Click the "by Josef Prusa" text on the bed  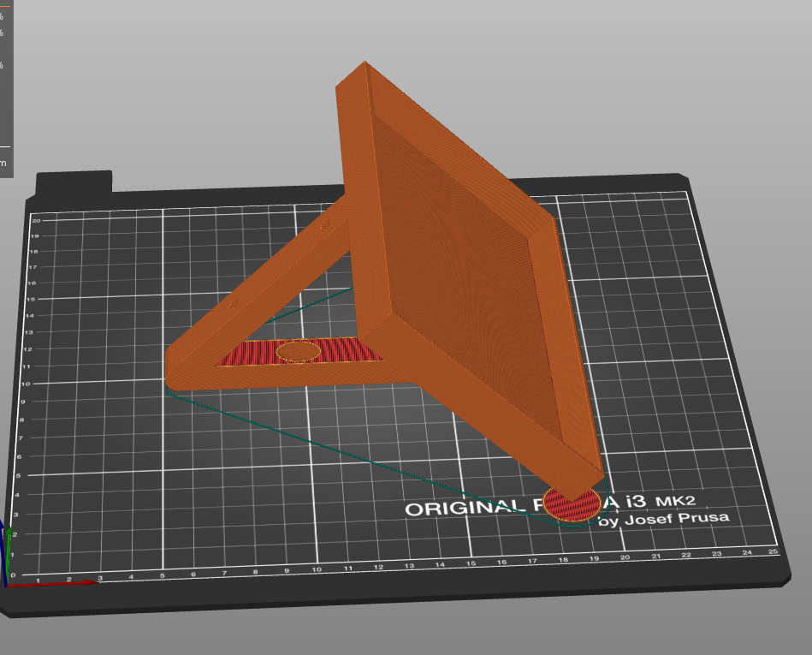(664, 519)
